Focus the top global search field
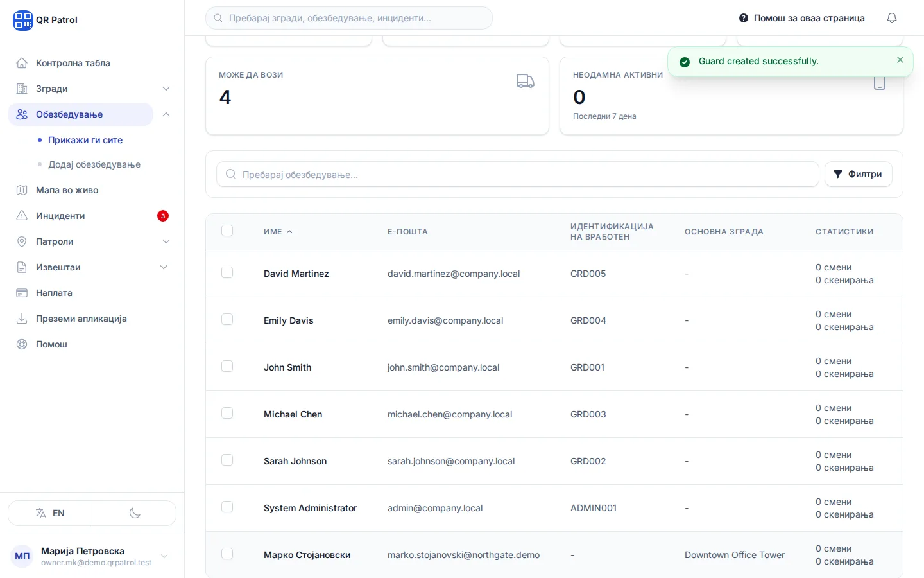Viewport: 924px width, 578px height. [349, 18]
